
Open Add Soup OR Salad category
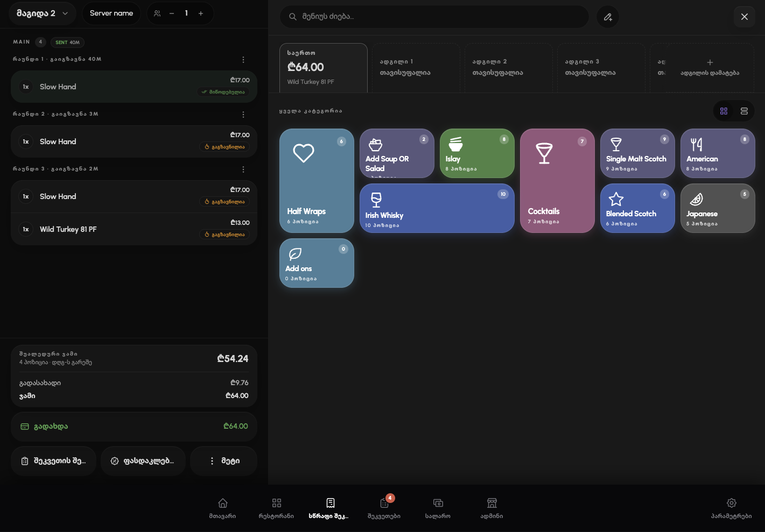(397, 153)
